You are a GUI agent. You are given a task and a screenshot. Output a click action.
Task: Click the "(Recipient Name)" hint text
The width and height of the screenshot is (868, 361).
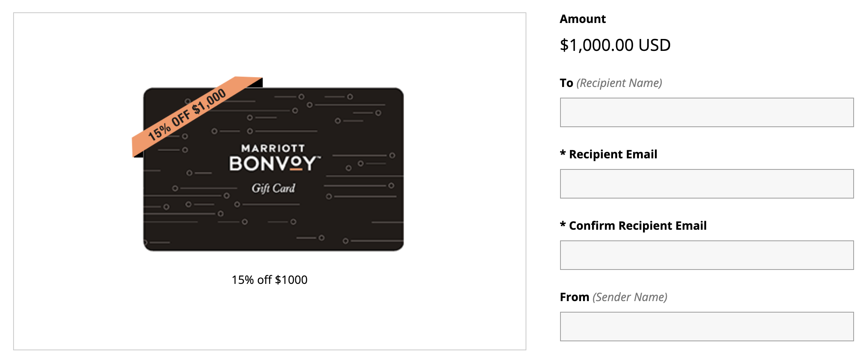point(619,83)
